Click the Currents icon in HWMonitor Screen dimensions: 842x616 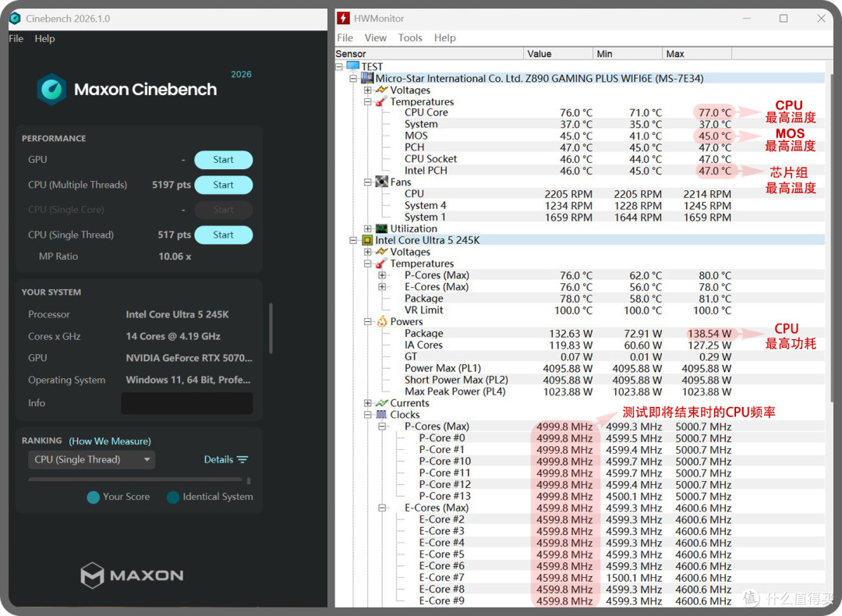click(382, 403)
